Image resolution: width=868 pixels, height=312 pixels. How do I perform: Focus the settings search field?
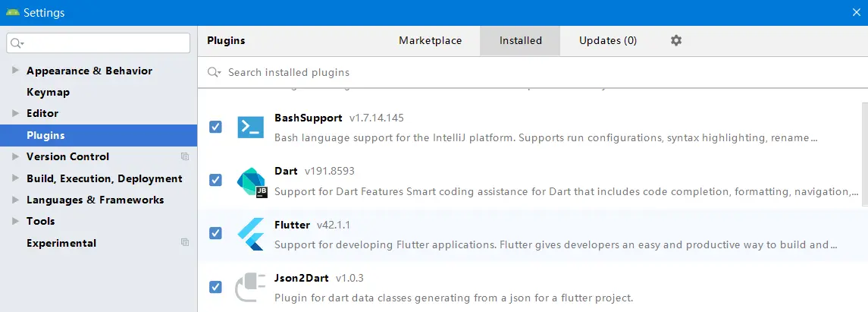[x=98, y=43]
